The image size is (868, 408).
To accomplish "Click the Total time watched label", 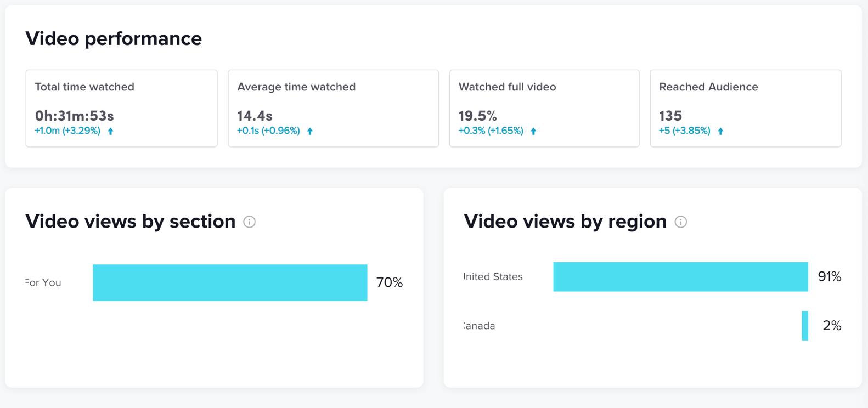I will (x=84, y=87).
